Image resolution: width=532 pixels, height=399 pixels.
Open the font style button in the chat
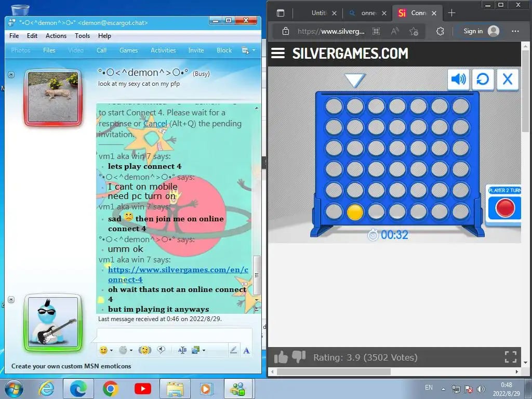[182, 350]
